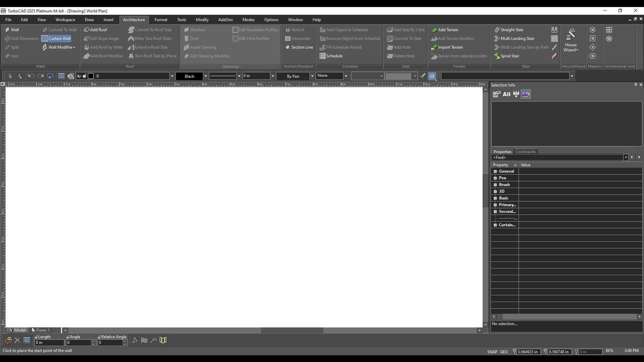Click the Undo arrow in toolbar
The height and width of the screenshot is (362, 644).
pyautogui.click(x=31, y=76)
